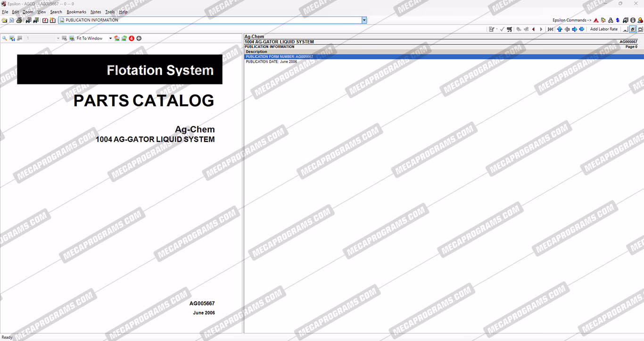Click the red circle number 4 icon

pos(132,38)
